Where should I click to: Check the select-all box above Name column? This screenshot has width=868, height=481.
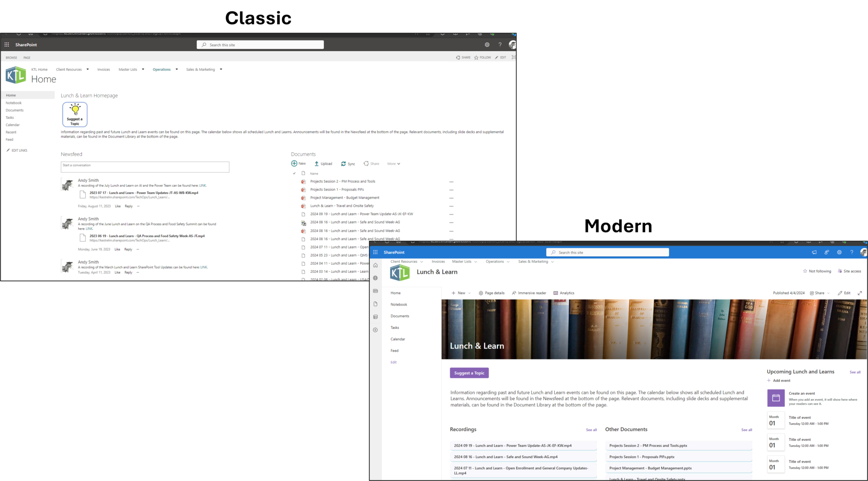click(x=294, y=173)
